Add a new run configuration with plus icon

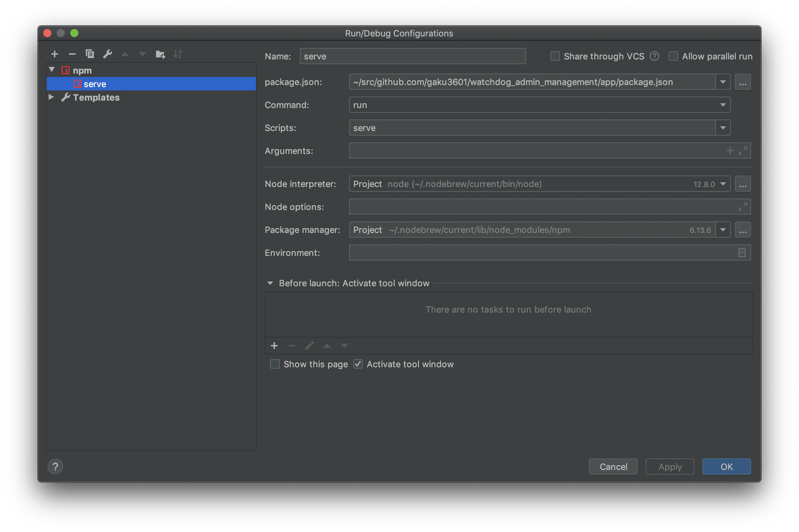(54, 54)
